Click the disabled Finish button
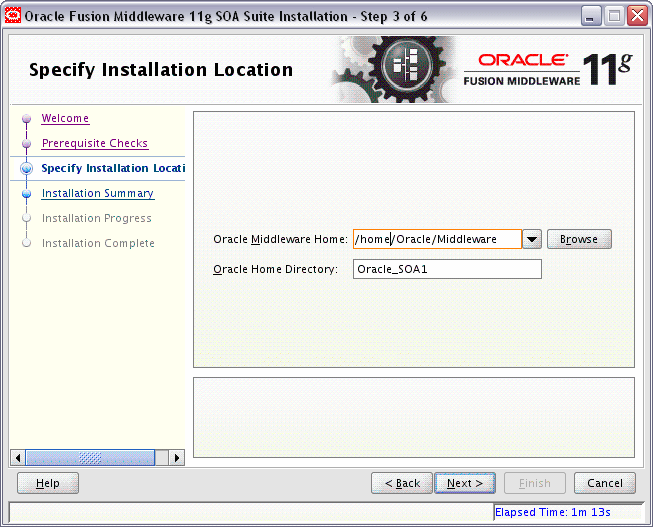 pos(535,483)
